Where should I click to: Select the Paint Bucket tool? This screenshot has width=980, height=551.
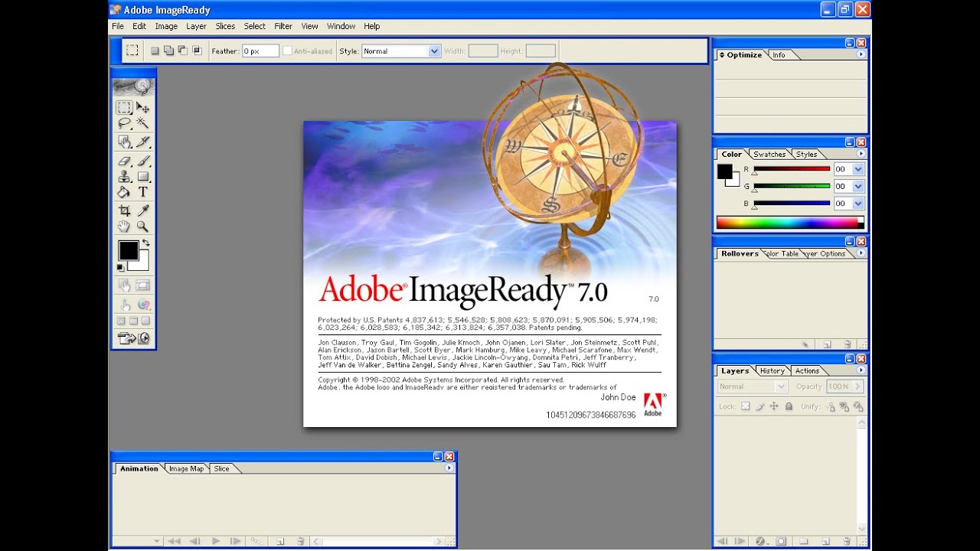pos(124,192)
